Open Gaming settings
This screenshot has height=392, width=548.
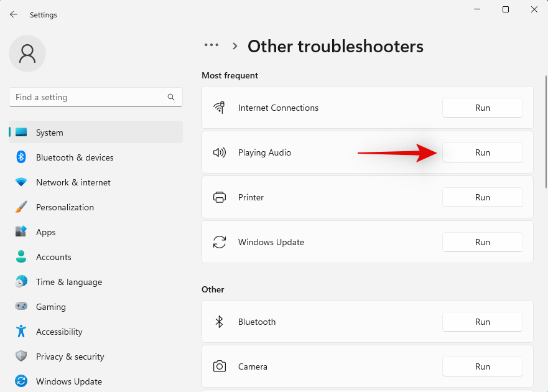coord(96,306)
